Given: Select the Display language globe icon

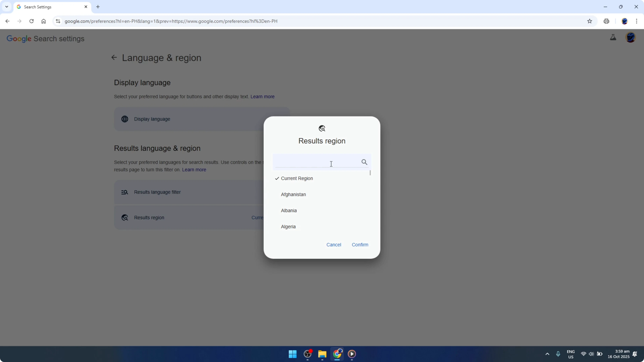Looking at the screenshot, I should [x=125, y=119].
